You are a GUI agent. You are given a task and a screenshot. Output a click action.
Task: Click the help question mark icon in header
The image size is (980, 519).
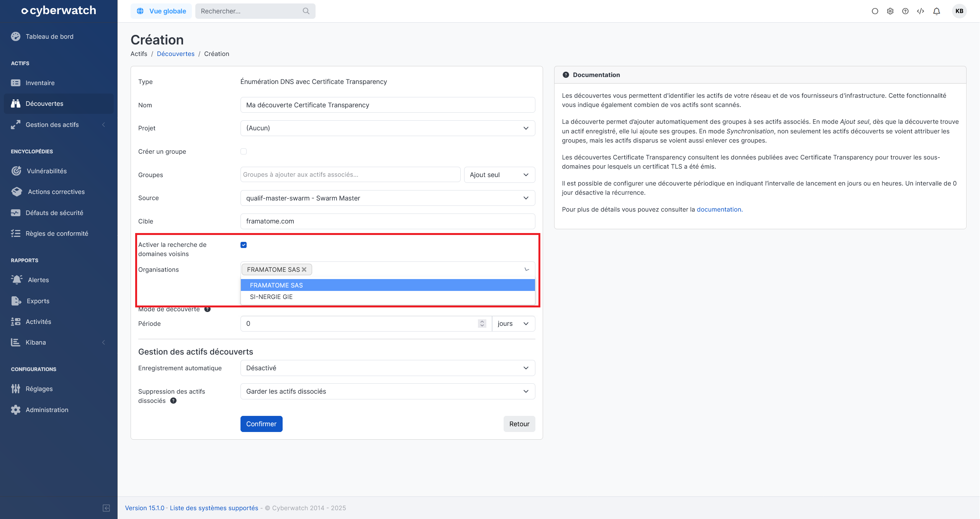905,11
